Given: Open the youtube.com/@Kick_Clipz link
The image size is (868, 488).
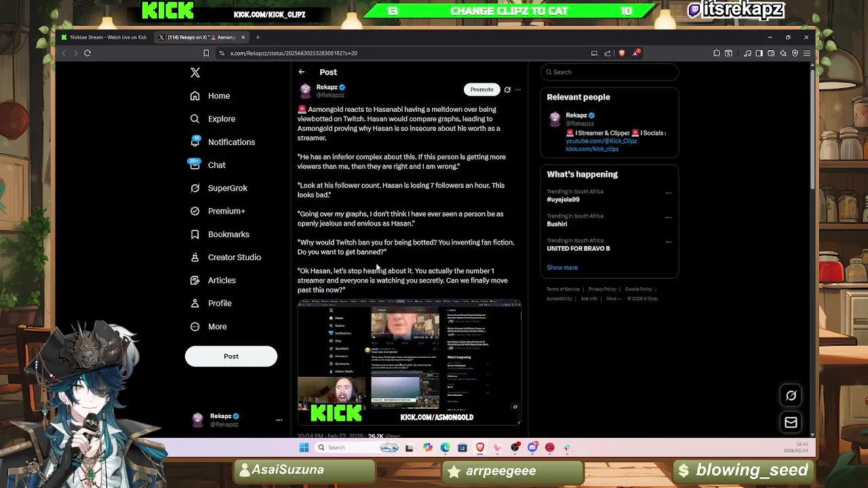Looking at the screenshot, I should [601, 141].
